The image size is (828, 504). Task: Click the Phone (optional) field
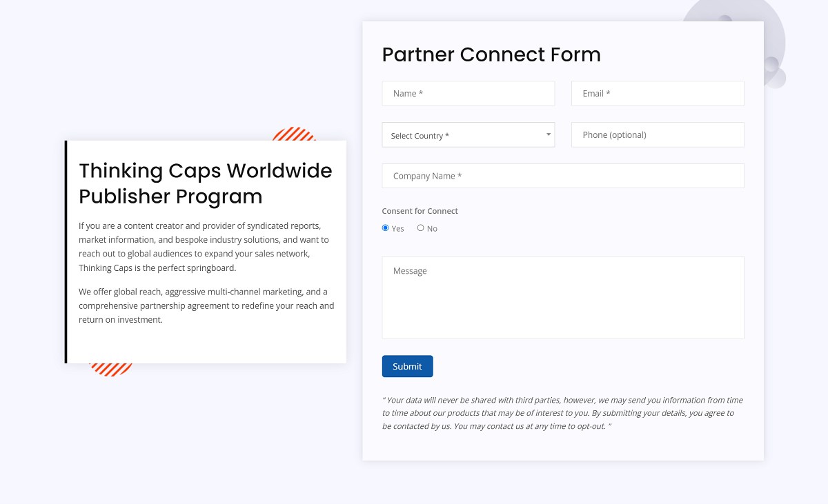coord(657,134)
